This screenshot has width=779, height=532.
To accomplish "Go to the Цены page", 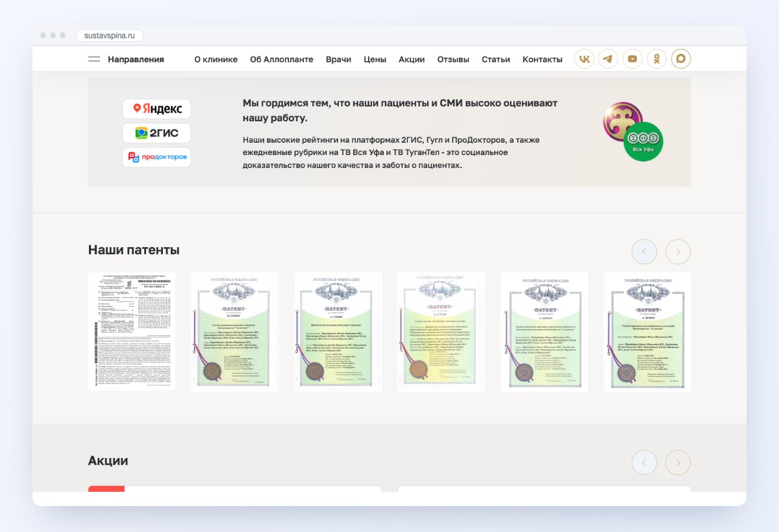I will click(375, 59).
